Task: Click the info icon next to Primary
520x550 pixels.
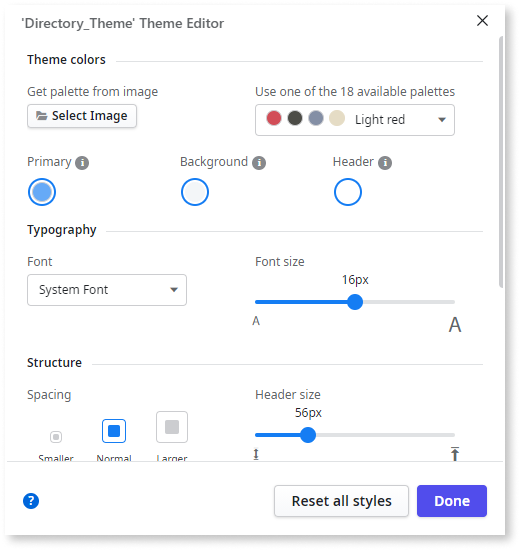Action: click(x=82, y=163)
